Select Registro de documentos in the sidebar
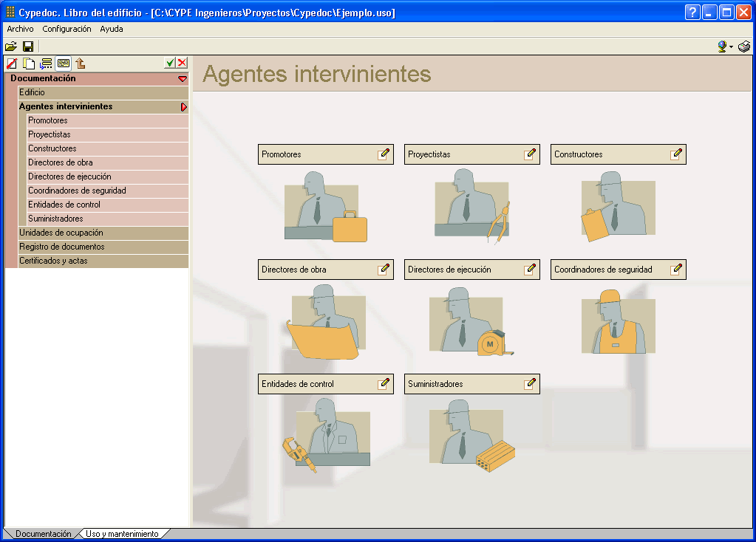756x542 pixels. pyautogui.click(x=62, y=247)
